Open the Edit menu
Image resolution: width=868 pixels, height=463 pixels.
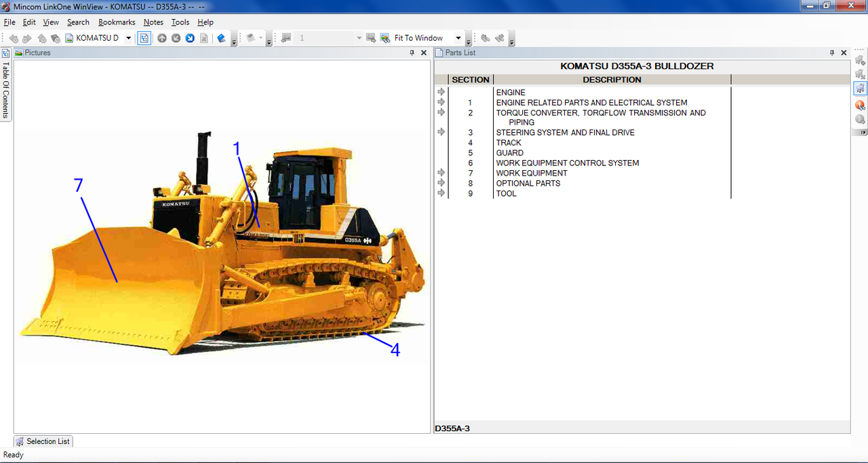(x=29, y=22)
